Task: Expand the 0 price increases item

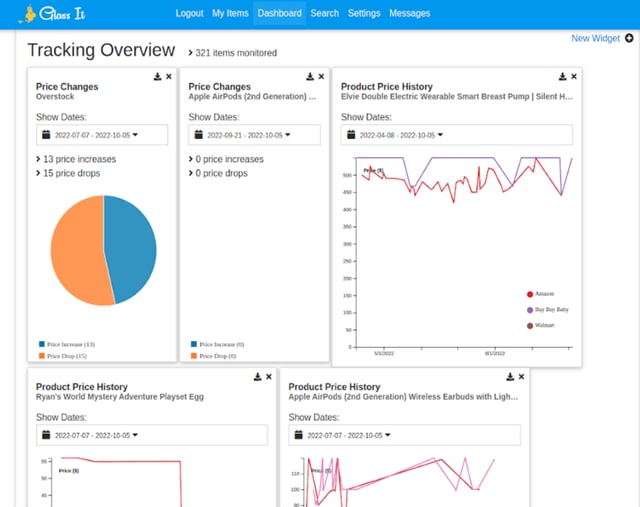Action: [226, 159]
